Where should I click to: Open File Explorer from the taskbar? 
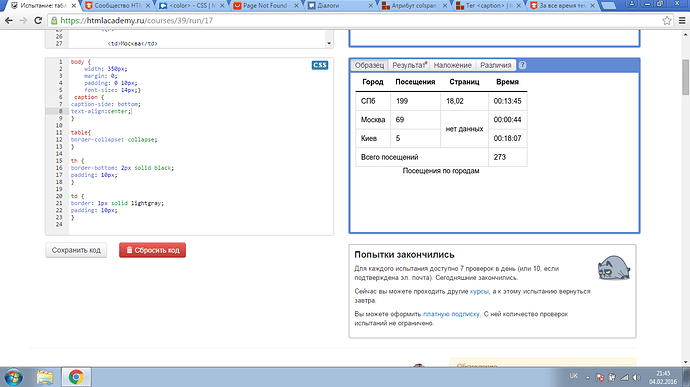pyautogui.click(x=45, y=377)
